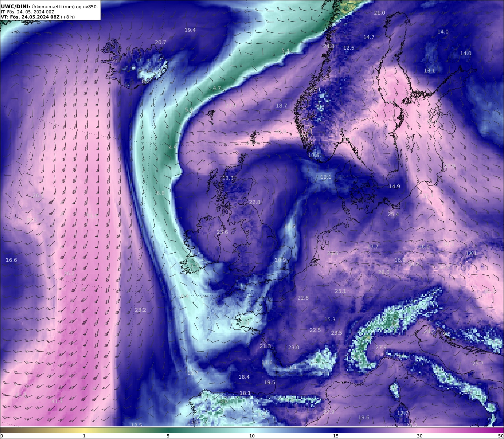Click the map value '18.4' over Bay of Biscay

coord(244,377)
